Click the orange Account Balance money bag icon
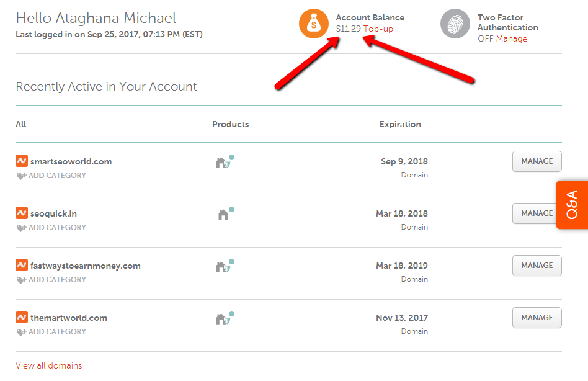 click(x=314, y=24)
